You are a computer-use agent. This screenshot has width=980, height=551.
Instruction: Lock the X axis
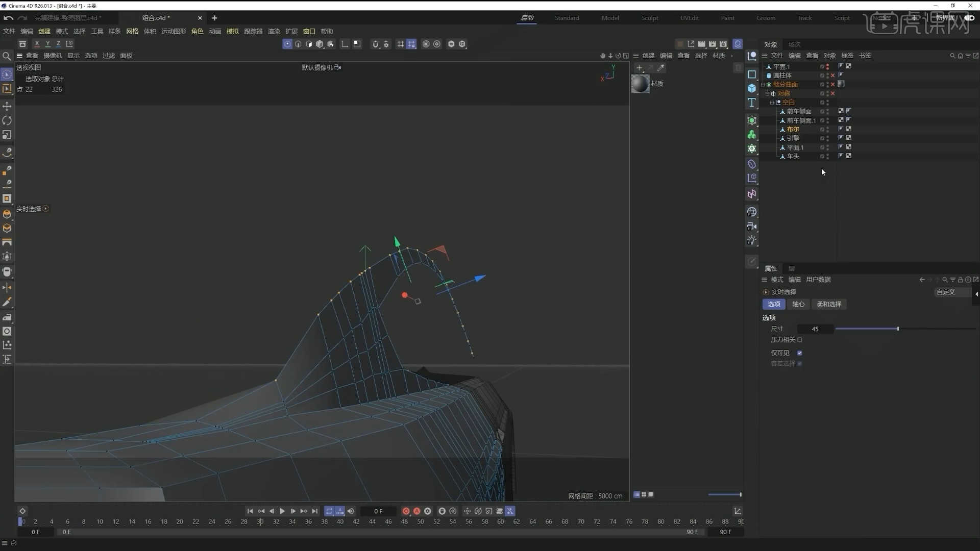pyautogui.click(x=37, y=44)
